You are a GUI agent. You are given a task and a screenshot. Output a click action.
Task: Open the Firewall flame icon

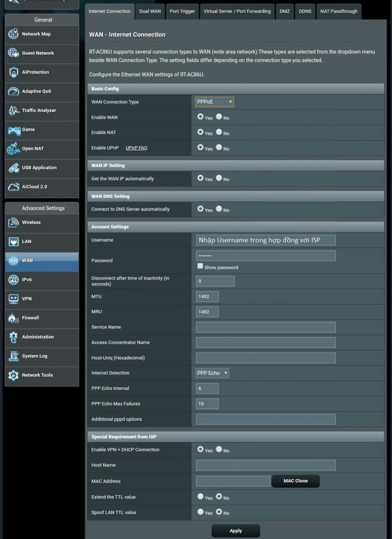point(13,318)
